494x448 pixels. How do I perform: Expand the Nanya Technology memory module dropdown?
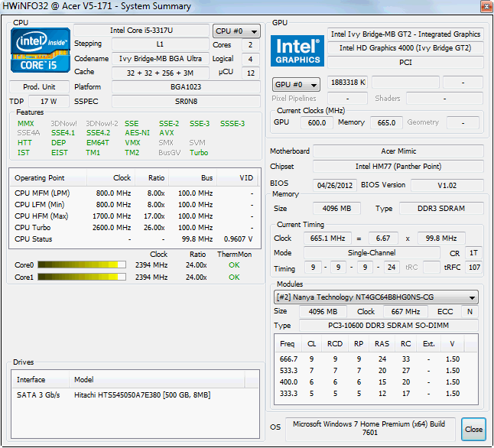(376, 297)
